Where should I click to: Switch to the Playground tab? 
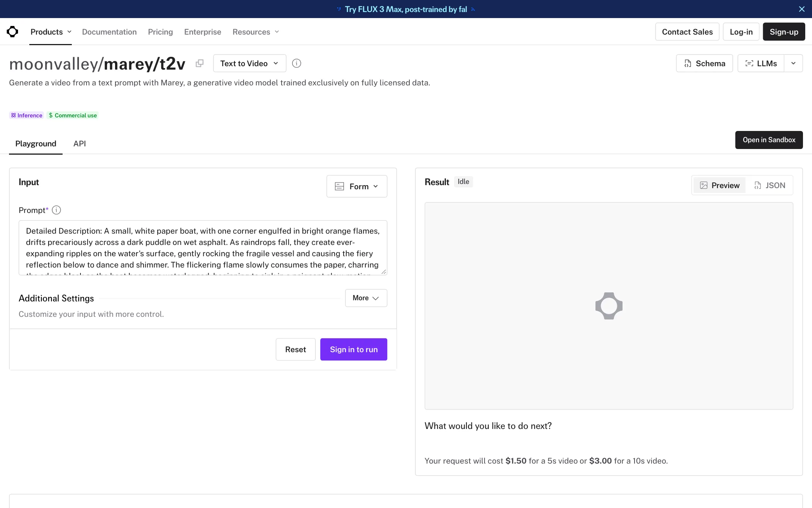pos(36,143)
